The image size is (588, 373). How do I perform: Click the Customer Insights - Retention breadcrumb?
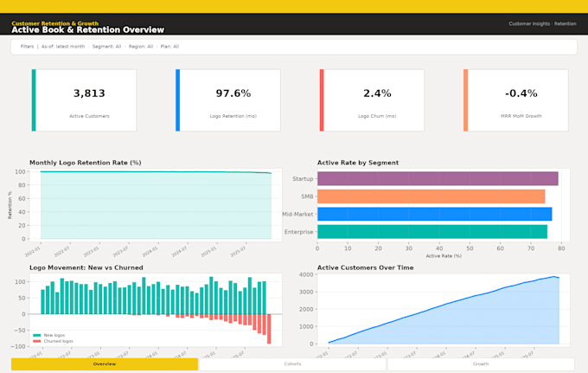pyautogui.click(x=542, y=23)
